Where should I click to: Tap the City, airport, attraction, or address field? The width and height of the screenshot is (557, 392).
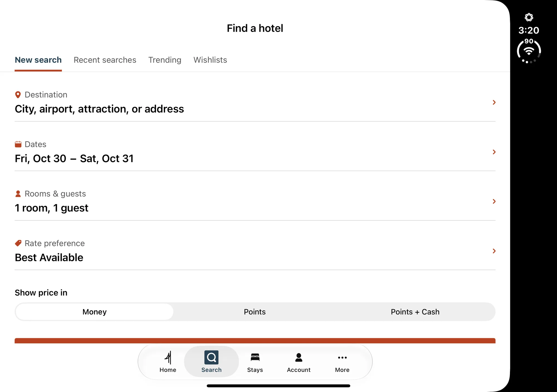[99, 109]
